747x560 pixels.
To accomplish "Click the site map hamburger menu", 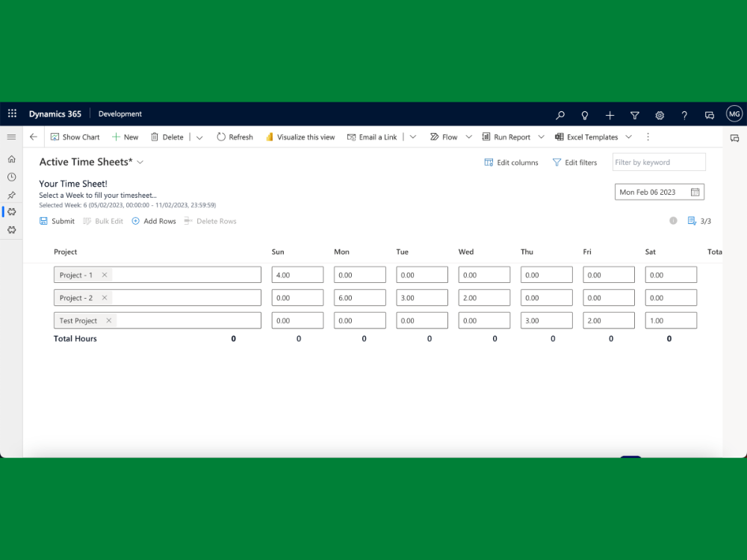I will coord(11,137).
